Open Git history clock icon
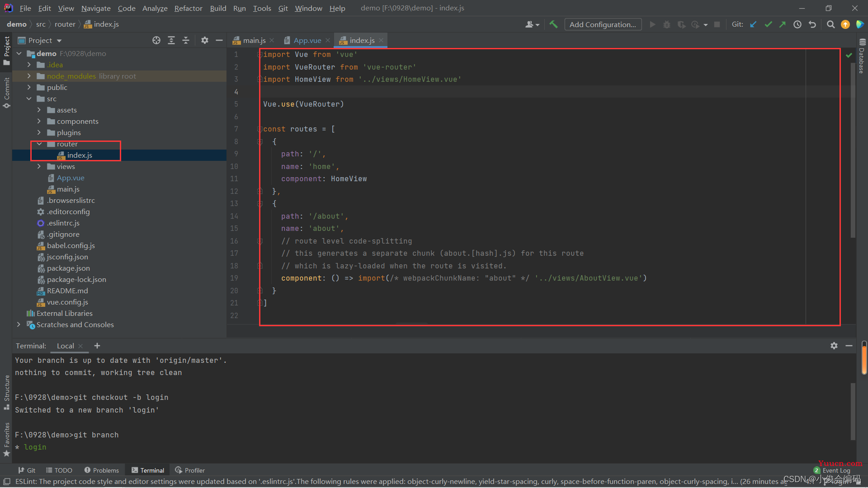 [797, 24]
